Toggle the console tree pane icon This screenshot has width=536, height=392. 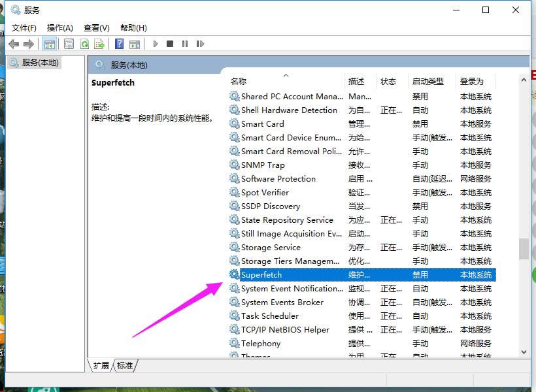click(x=49, y=43)
